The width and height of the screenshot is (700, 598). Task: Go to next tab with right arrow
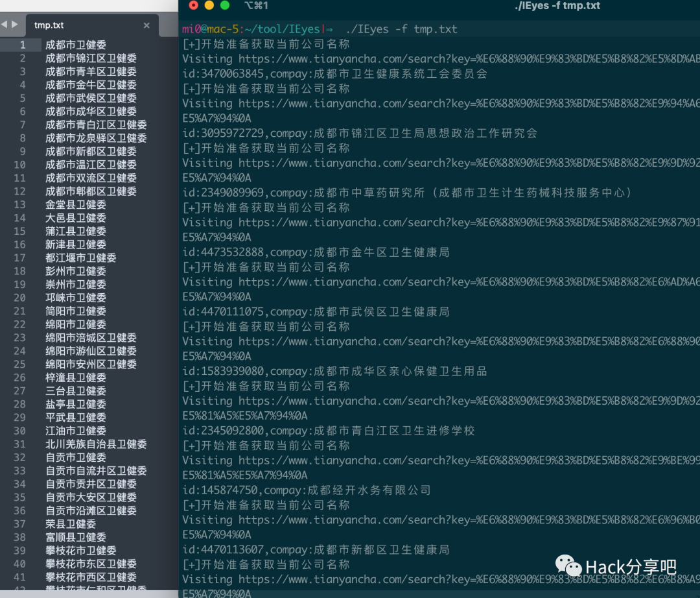coord(15,24)
